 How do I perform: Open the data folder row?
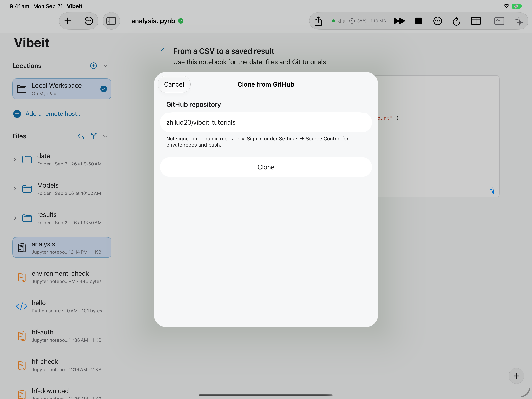click(x=62, y=159)
